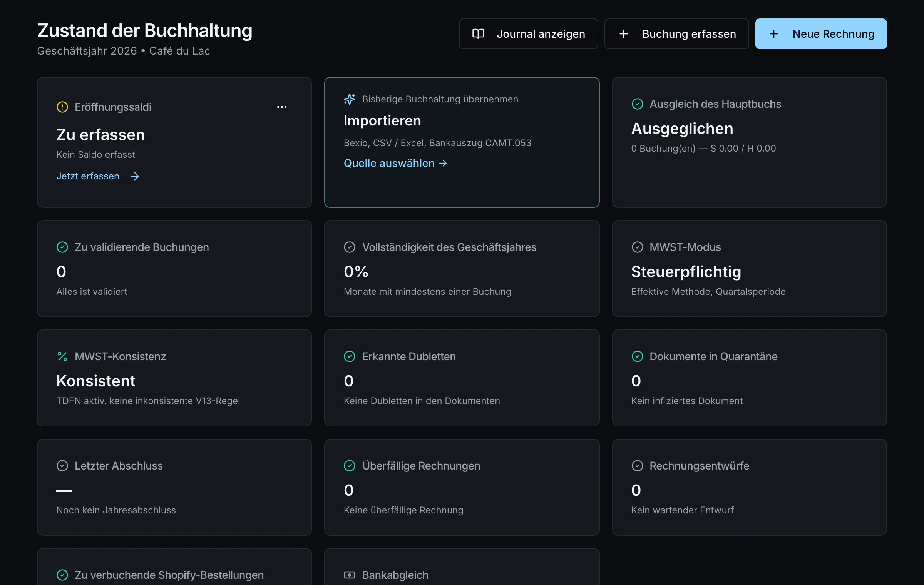Click the MWST-Konsistenz title

(121, 356)
